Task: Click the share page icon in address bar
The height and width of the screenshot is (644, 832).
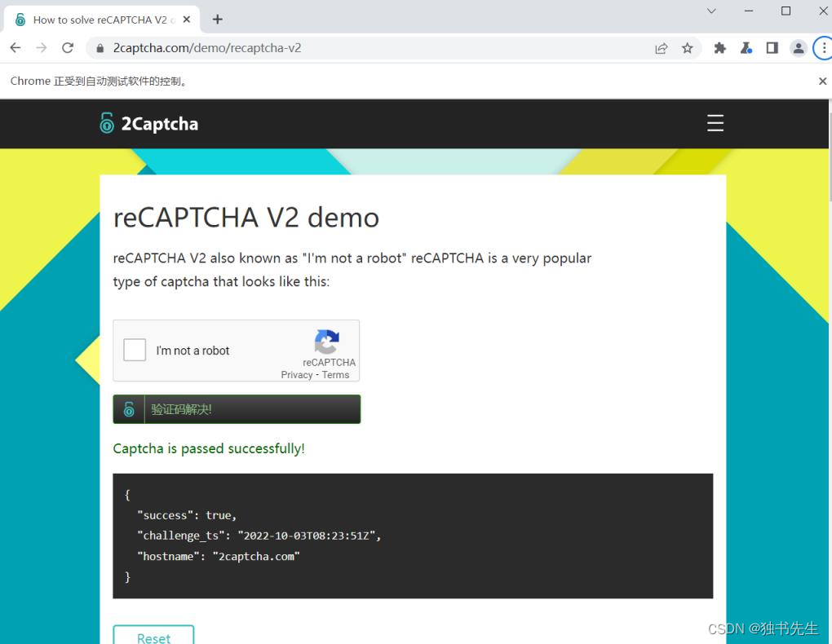Action: (662, 48)
